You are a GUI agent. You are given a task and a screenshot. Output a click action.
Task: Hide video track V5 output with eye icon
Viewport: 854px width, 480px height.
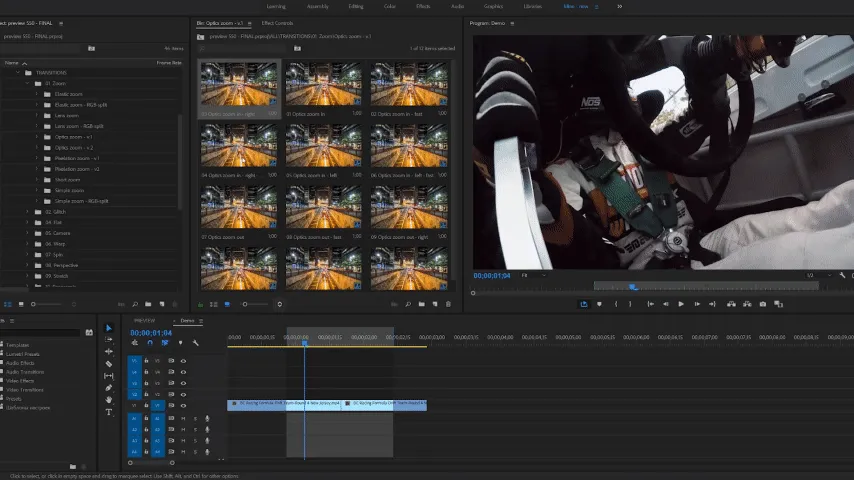[x=183, y=360]
